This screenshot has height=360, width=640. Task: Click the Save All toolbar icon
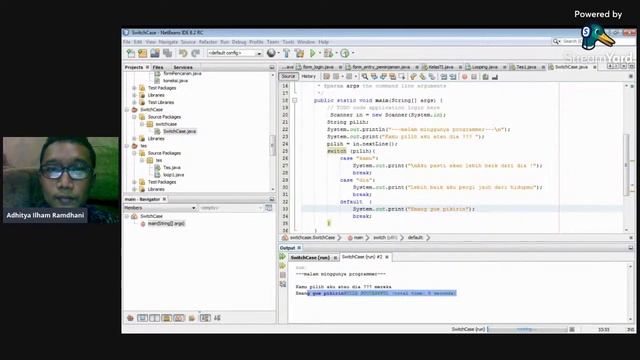167,53
